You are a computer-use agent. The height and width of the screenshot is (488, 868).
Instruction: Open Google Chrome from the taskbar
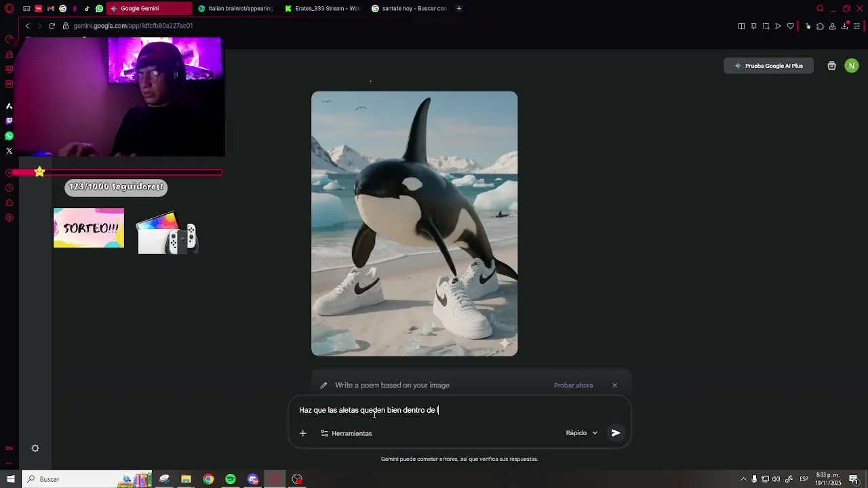(208, 479)
